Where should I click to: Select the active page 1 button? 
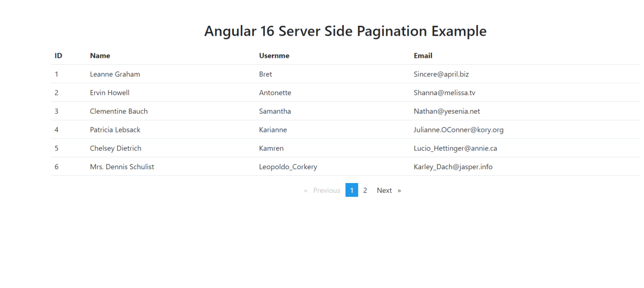(352, 190)
